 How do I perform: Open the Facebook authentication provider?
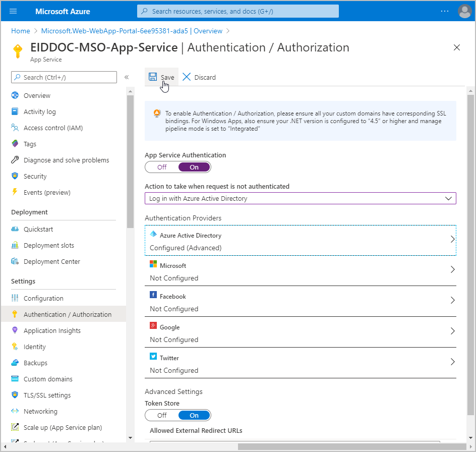(x=300, y=302)
